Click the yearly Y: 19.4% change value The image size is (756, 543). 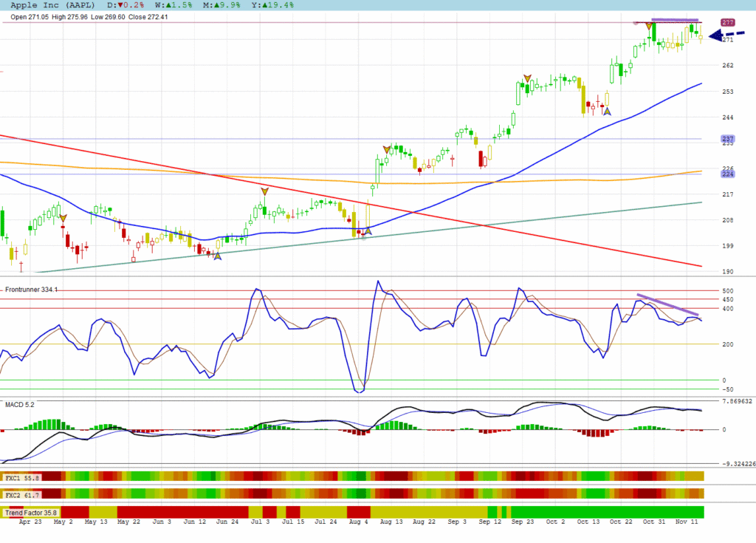point(275,4)
